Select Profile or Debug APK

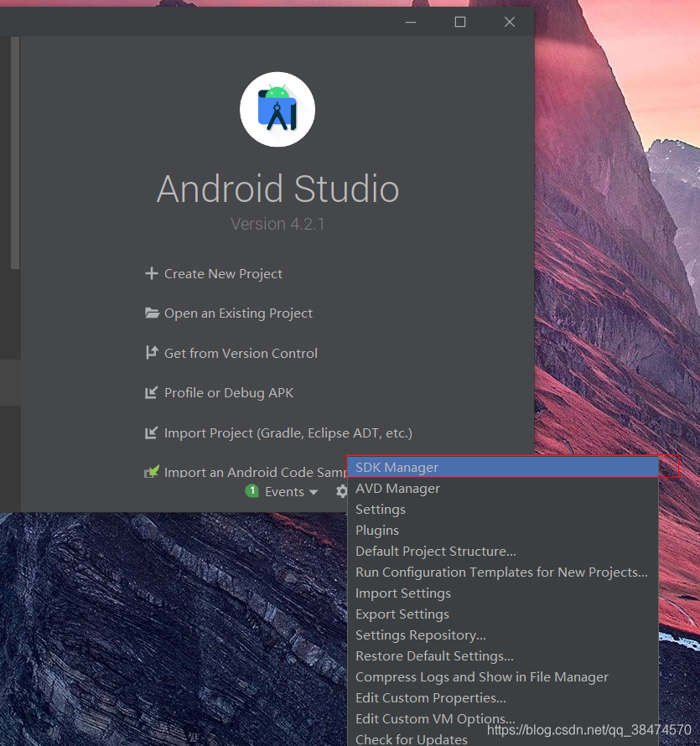(229, 393)
